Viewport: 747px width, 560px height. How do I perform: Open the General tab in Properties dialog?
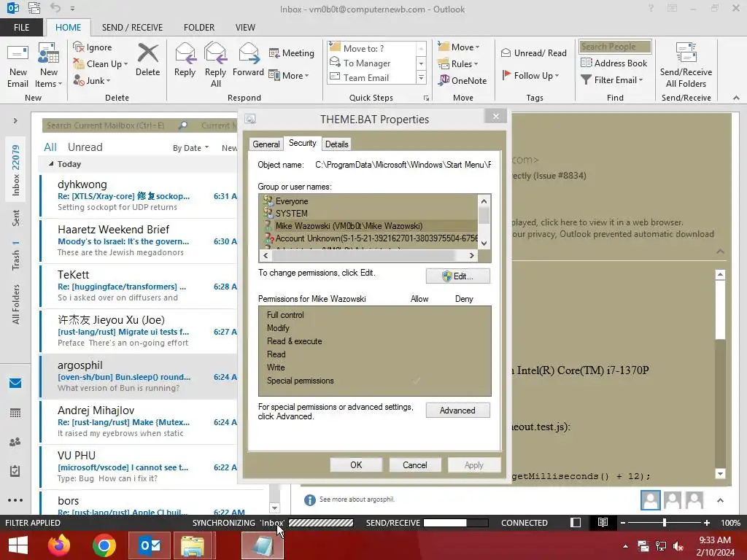[x=266, y=144]
